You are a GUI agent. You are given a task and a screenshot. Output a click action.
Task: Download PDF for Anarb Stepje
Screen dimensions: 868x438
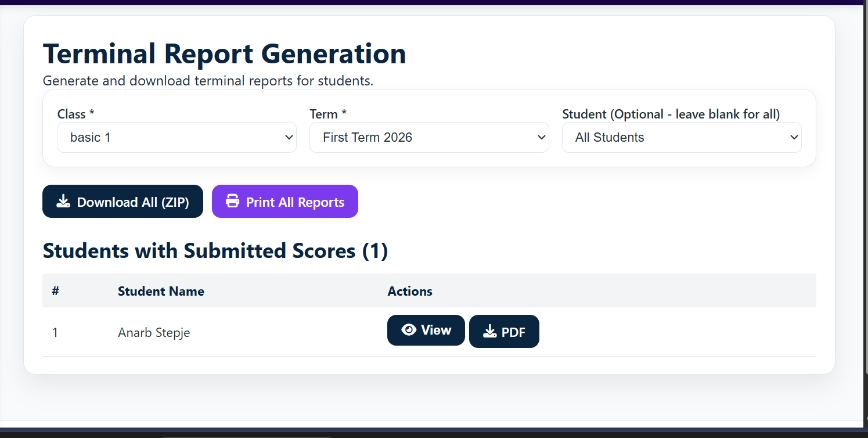504,331
